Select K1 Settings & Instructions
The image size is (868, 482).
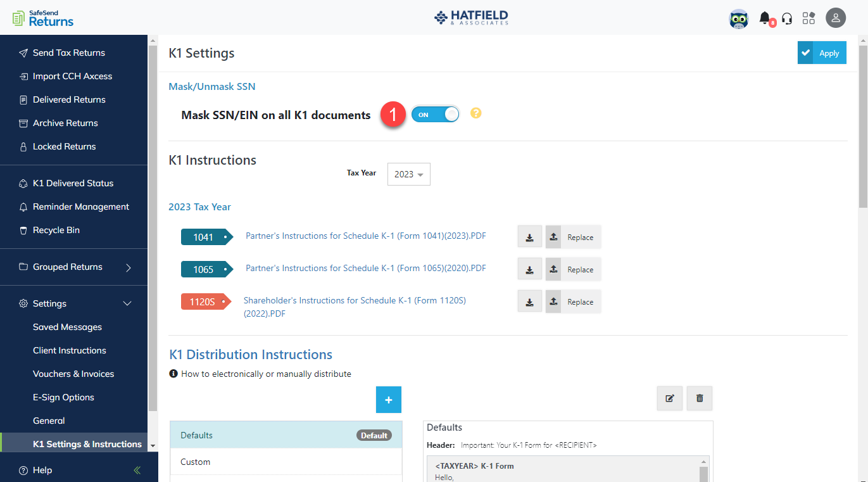tap(74, 444)
